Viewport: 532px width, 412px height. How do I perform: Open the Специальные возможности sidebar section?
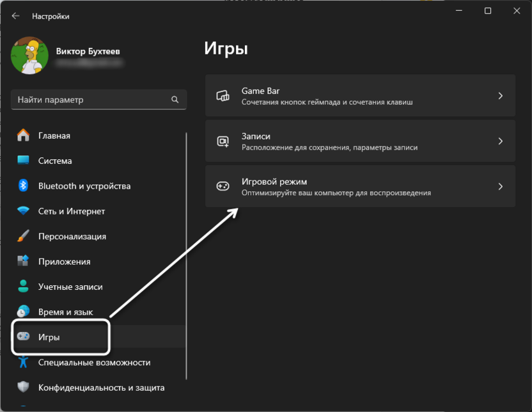click(94, 362)
